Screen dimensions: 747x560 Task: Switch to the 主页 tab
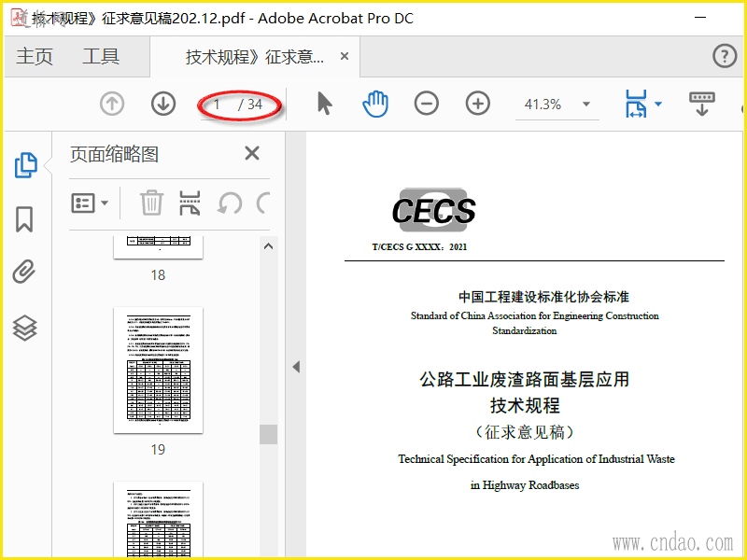coord(35,57)
